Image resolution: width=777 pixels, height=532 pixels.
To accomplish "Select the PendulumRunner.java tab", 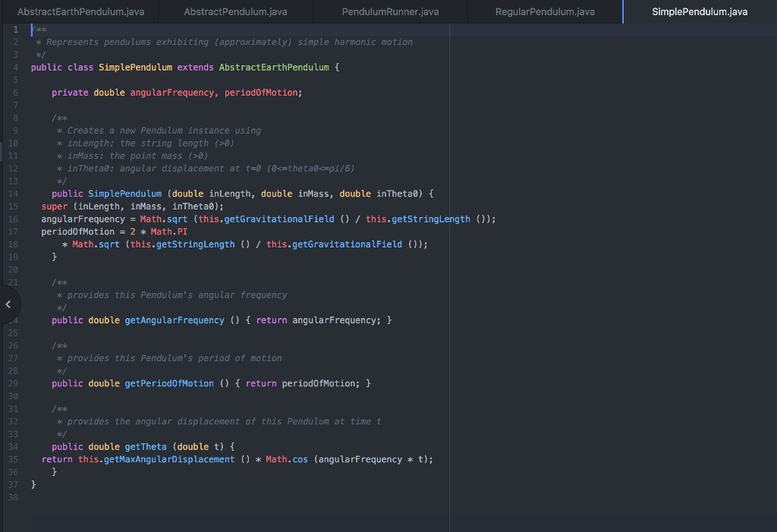I will pyautogui.click(x=390, y=12).
